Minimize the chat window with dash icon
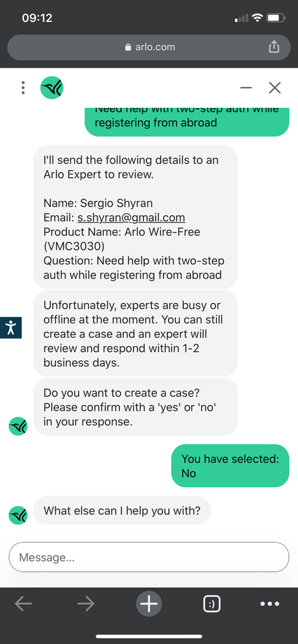This screenshot has width=298, height=644. point(246,88)
